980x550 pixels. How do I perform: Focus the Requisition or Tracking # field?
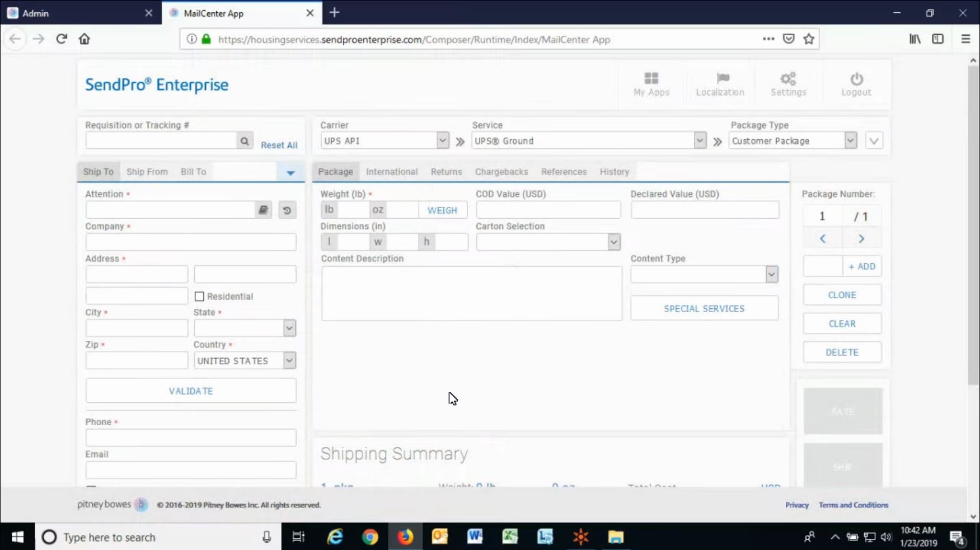click(x=161, y=140)
